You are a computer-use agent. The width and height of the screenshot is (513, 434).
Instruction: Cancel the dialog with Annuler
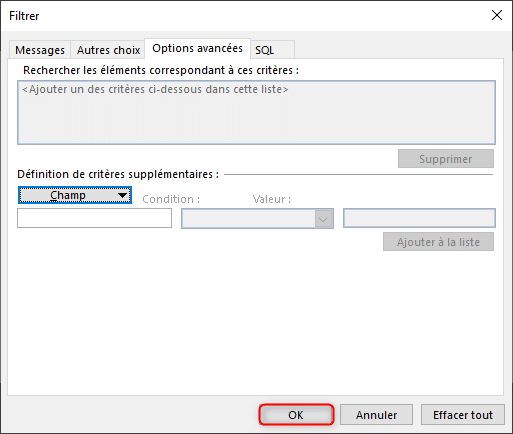click(376, 415)
